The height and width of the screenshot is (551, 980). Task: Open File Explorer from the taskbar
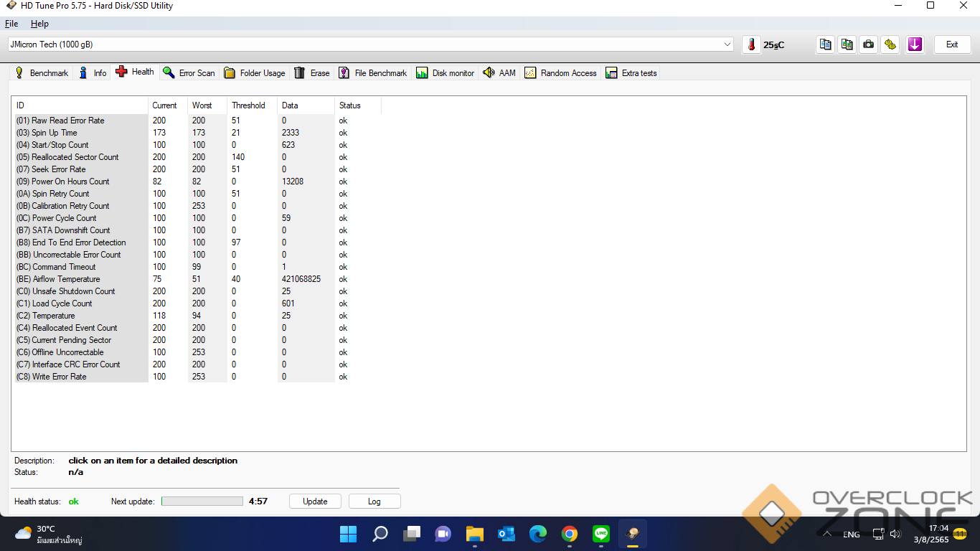click(475, 534)
